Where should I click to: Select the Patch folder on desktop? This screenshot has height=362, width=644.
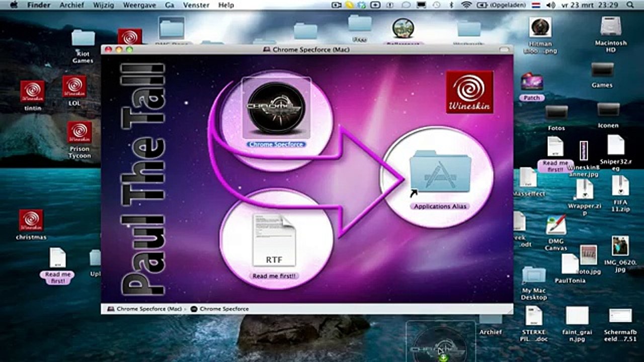pos(532,82)
